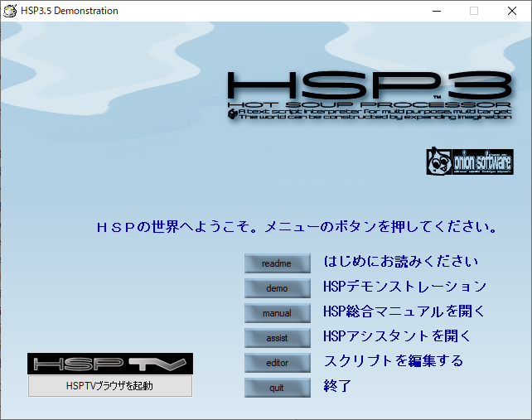
Task: Click the text はじめにお読みください
Action: tap(401, 262)
